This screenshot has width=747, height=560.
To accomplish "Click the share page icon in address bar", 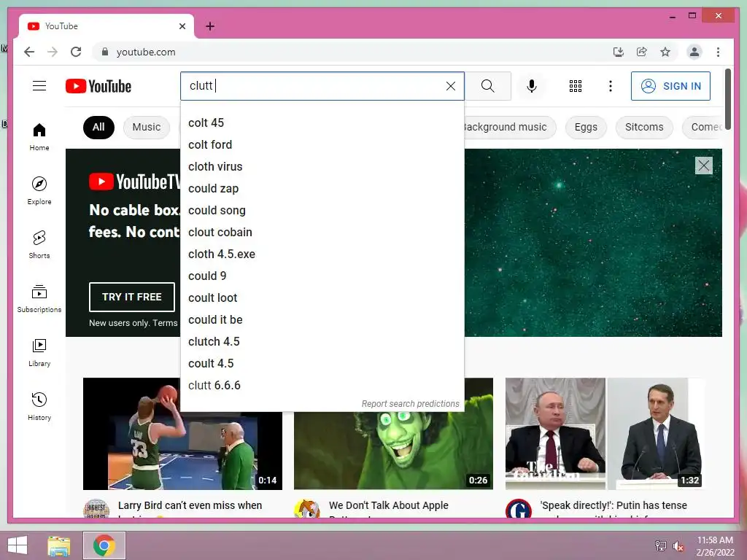I will point(642,52).
